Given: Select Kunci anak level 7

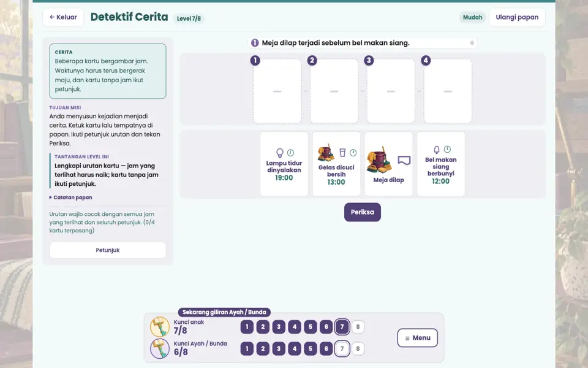Looking at the screenshot, I should (x=342, y=327).
